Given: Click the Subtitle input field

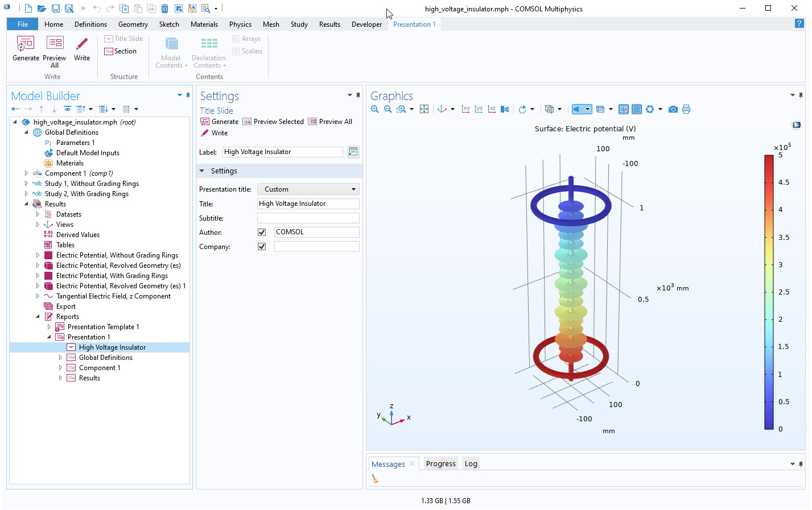Looking at the screenshot, I should (308, 218).
